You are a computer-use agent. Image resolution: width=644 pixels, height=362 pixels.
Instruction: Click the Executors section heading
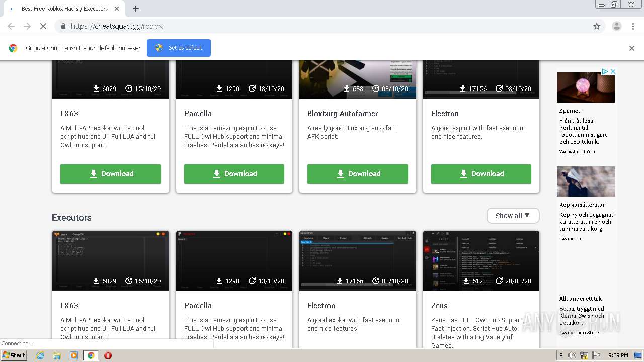click(71, 218)
